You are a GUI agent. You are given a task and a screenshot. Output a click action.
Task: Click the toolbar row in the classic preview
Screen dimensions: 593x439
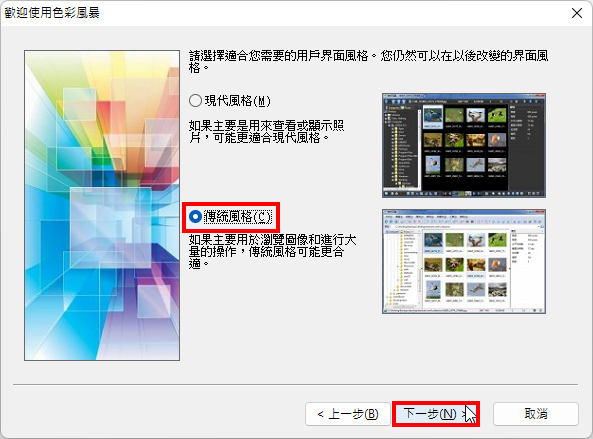click(x=464, y=221)
